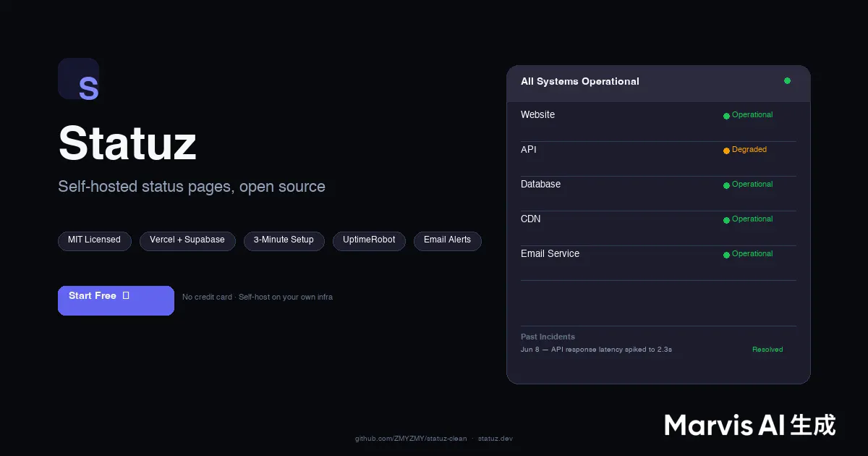Select the Email Alerts badge
The image size is (868, 456).
click(447, 241)
